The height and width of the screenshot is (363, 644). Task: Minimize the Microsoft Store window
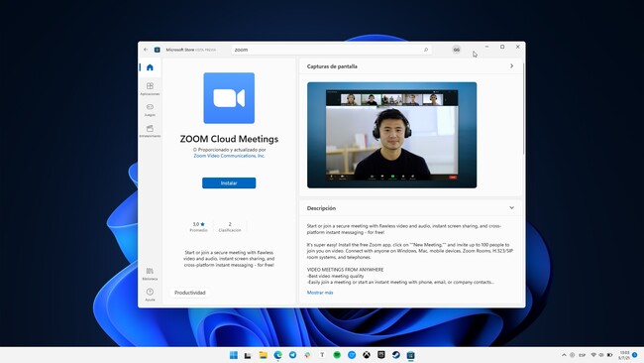click(486, 47)
